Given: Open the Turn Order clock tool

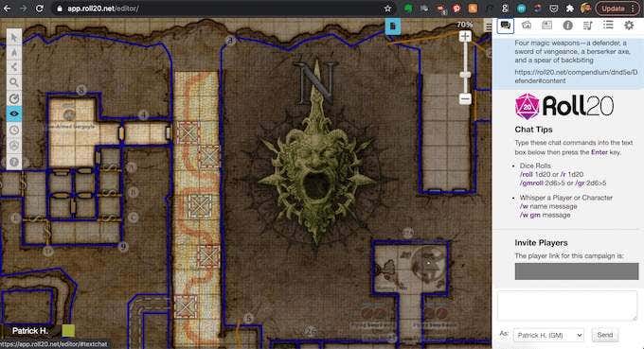Looking at the screenshot, I should pos(14,130).
